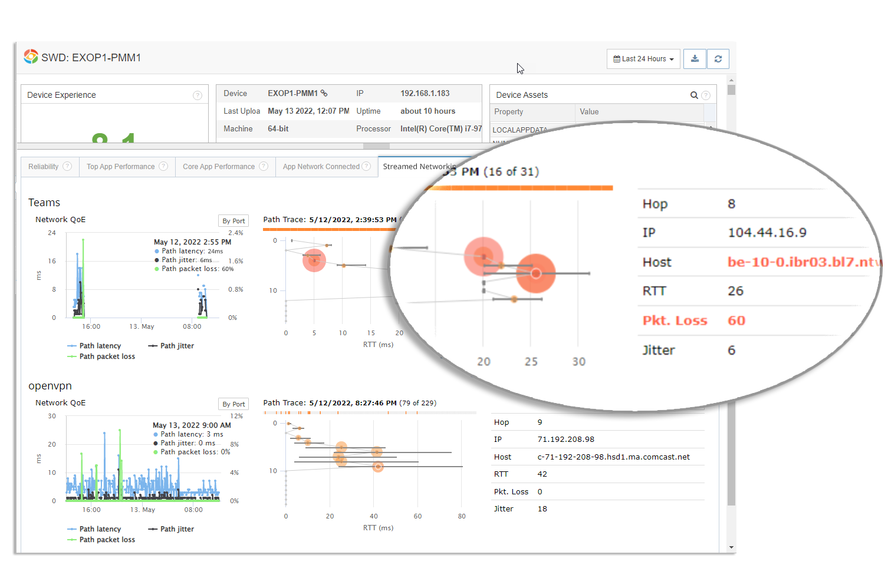Viewport: 888px width, 588px height.
Task: Click the download export icon
Action: coord(695,59)
